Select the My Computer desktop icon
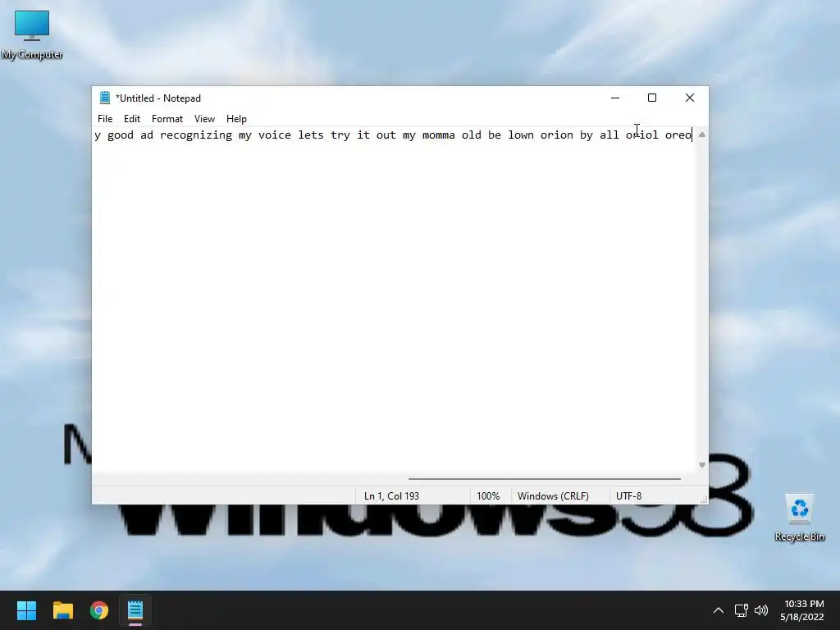The width and height of the screenshot is (840, 630). click(32, 34)
